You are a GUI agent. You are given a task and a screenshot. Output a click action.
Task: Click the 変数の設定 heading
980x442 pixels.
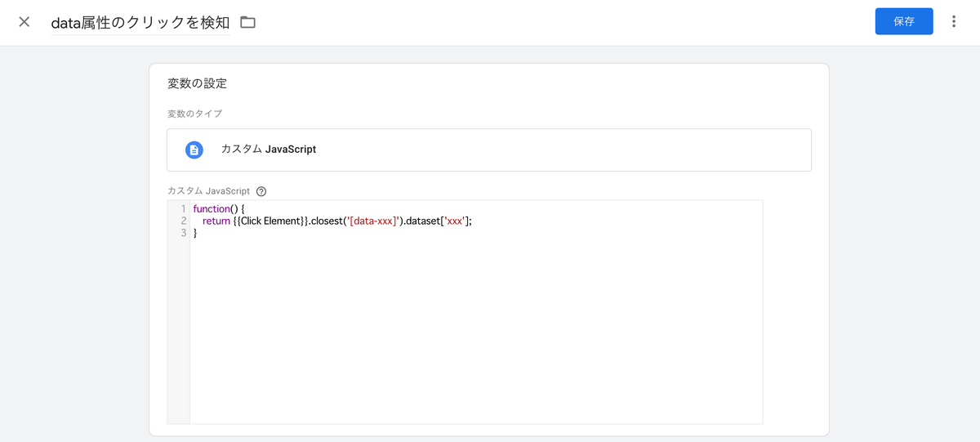(x=197, y=83)
